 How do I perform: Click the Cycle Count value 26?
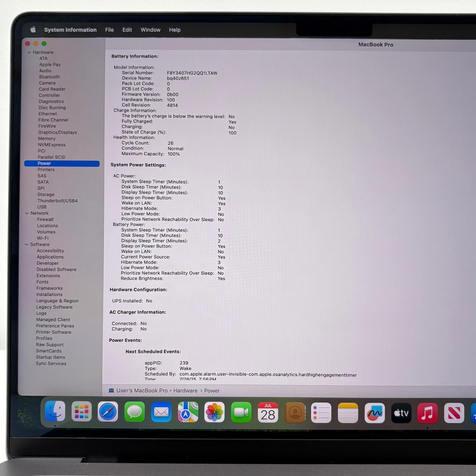170,143
